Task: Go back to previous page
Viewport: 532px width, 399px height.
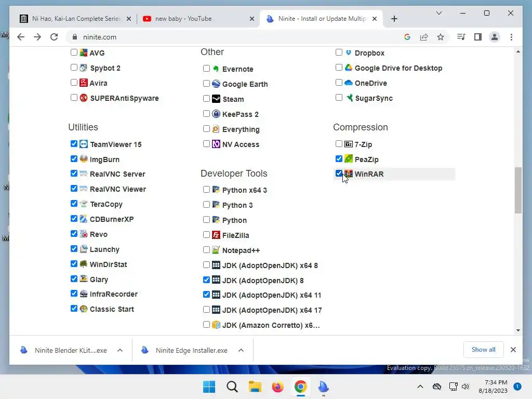Action: (x=21, y=37)
